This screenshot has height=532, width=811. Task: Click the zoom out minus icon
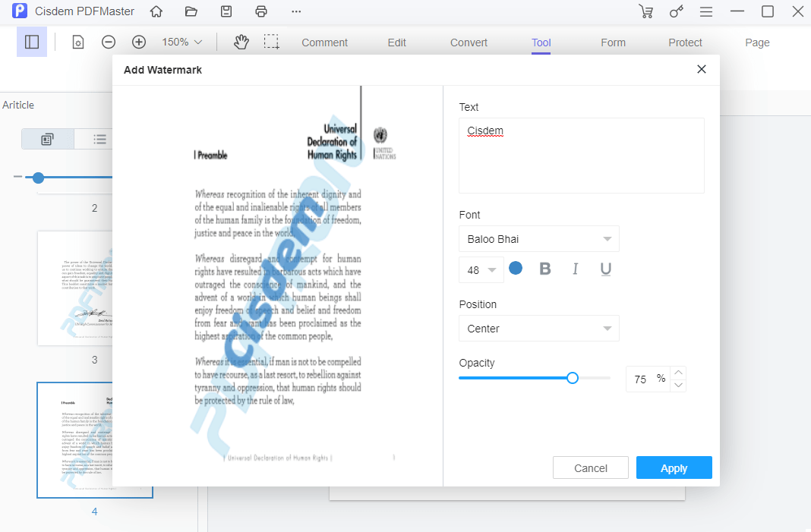click(108, 42)
